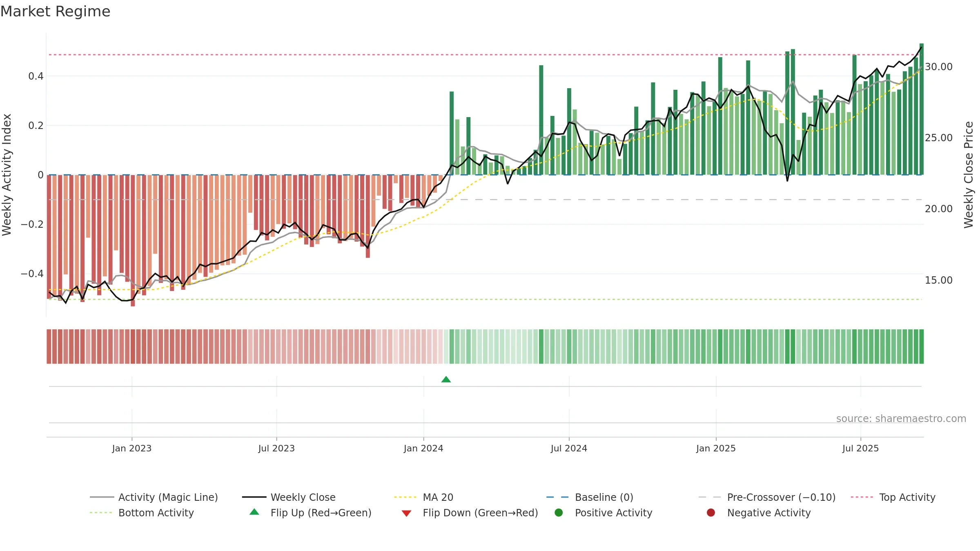Toggle Flip Up (Red→Green) legend entry
The image size is (980, 551).
click(310, 513)
